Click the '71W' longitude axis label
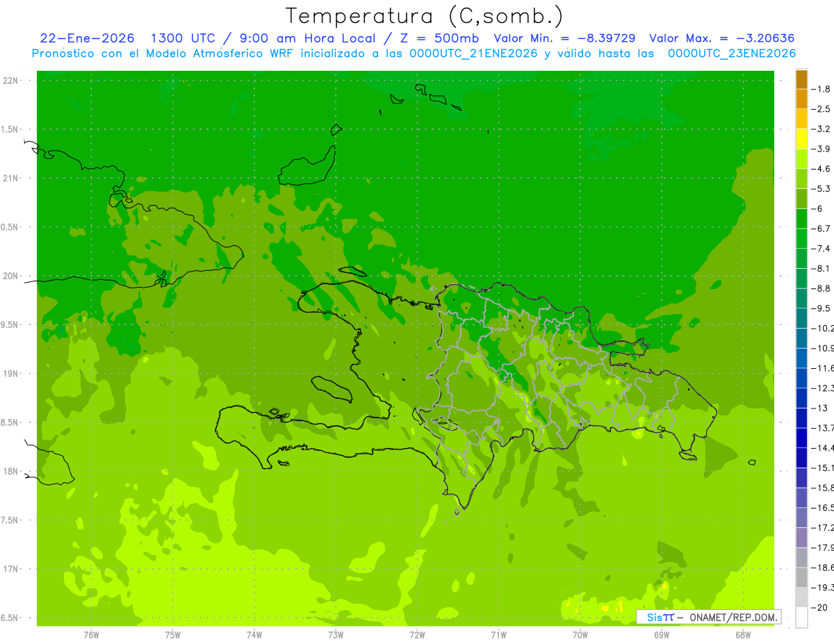 [498, 635]
